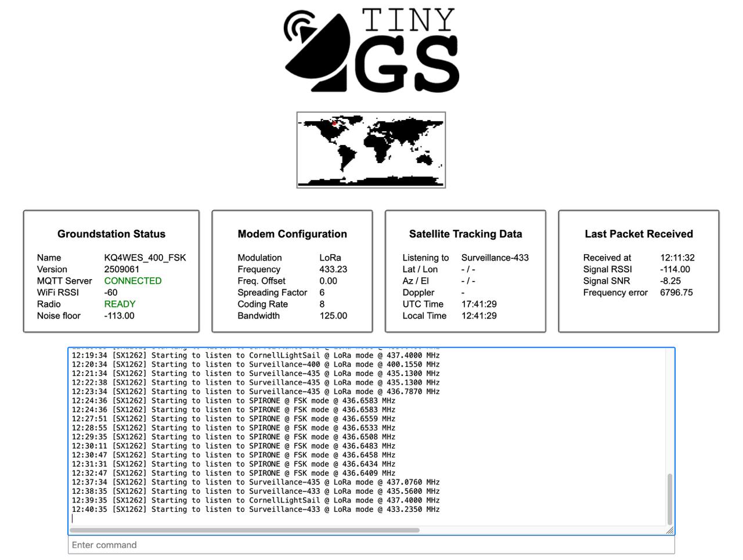Click the Spreading Factor label

272,292
